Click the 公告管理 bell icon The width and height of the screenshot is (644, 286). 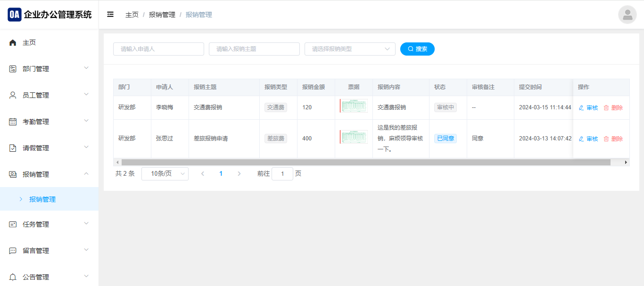[13, 277]
